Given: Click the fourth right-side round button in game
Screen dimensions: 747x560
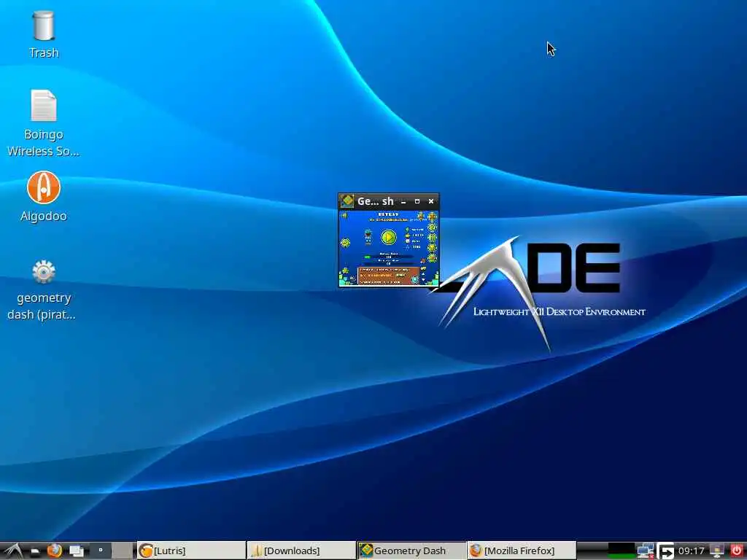Looking at the screenshot, I should 432,248.
